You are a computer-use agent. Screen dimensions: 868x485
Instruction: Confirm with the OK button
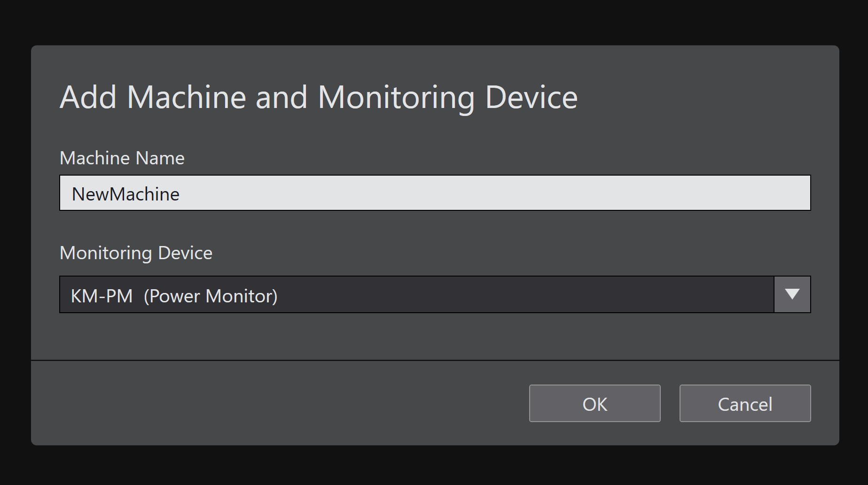pyautogui.click(x=594, y=403)
